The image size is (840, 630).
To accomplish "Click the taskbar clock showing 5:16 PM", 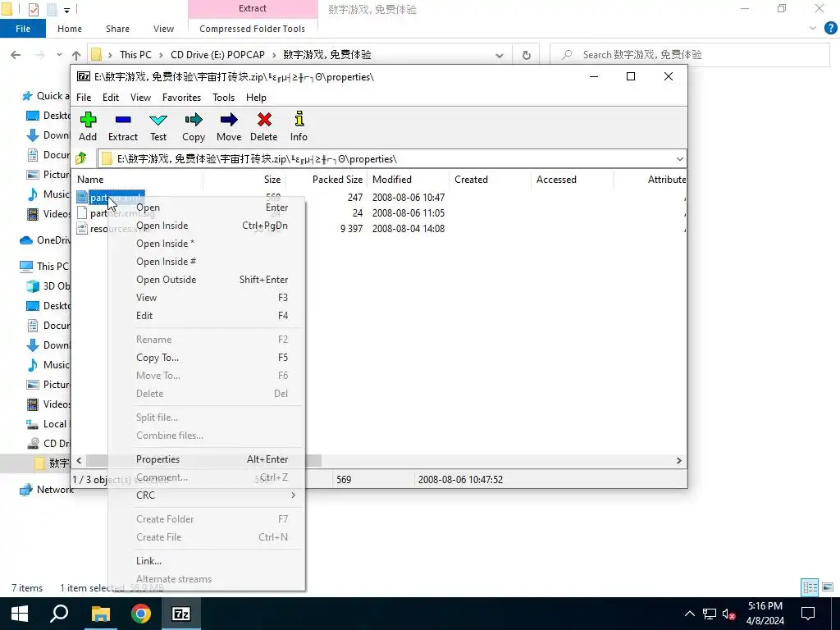I will [765, 614].
